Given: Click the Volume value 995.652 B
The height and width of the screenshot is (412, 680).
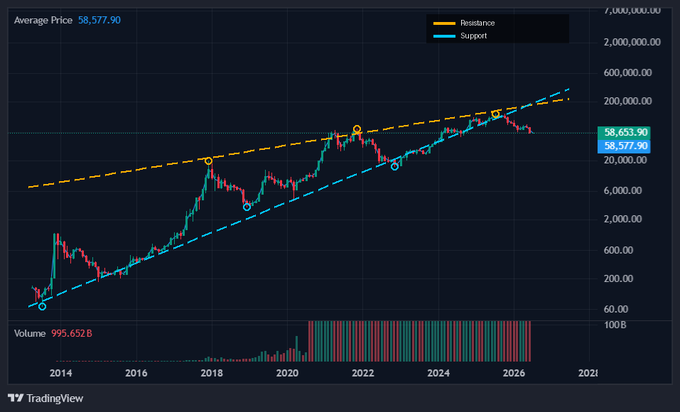Looking at the screenshot, I should pos(72,334).
